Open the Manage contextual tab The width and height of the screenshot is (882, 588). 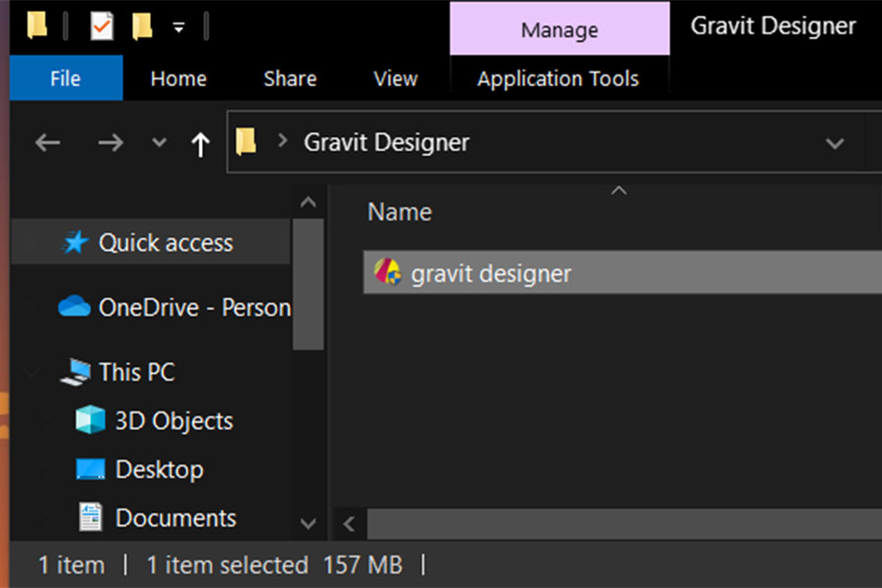pos(560,28)
